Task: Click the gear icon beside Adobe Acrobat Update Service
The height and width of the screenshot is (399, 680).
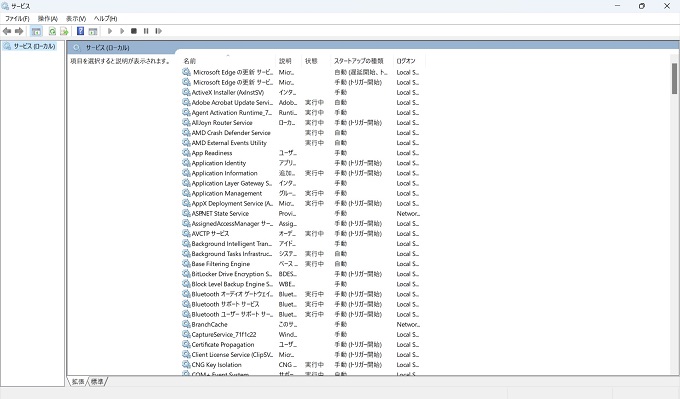Action: pos(186,102)
